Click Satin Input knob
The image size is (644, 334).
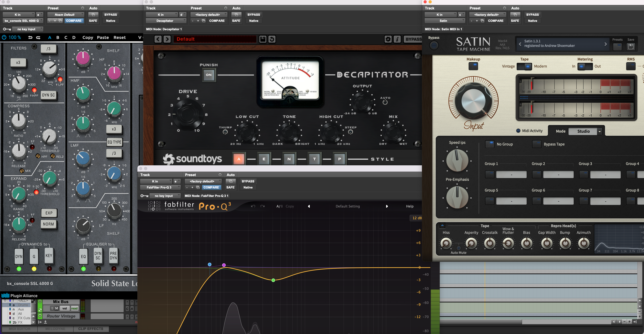[473, 101]
